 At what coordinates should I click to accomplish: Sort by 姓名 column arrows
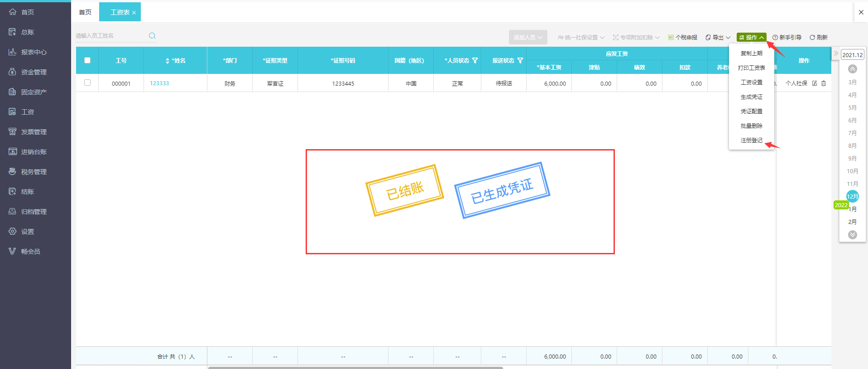pyautogui.click(x=168, y=61)
